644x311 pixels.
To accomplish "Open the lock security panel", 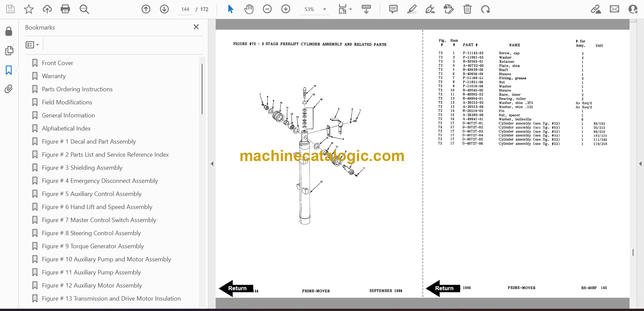I will coord(9,31).
